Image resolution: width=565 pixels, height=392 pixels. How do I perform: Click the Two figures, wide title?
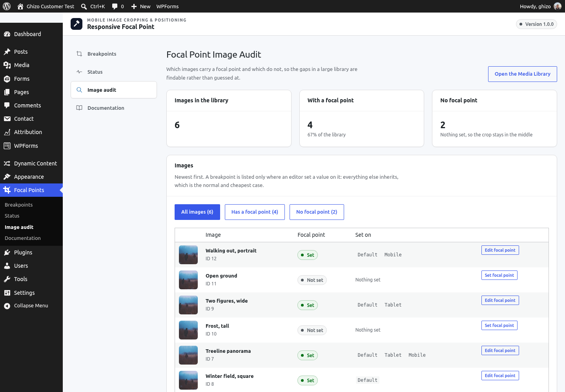(x=227, y=301)
